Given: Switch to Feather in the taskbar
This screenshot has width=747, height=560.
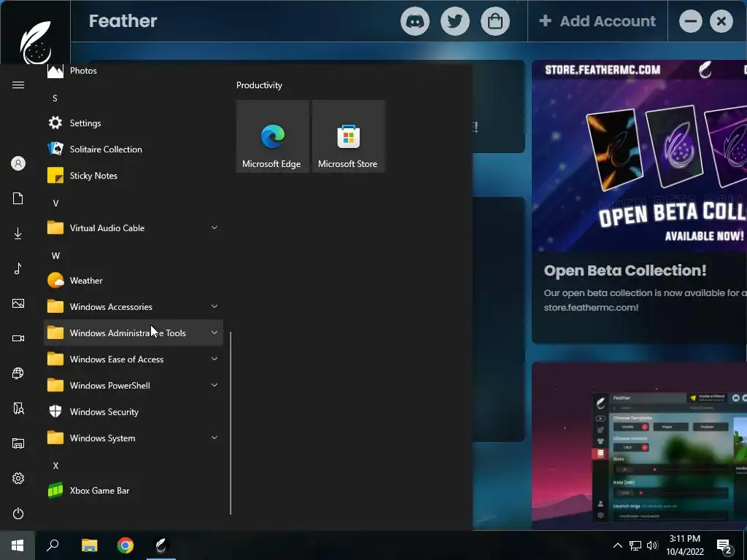Looking at the screenshot, I should tap(161, 545).
